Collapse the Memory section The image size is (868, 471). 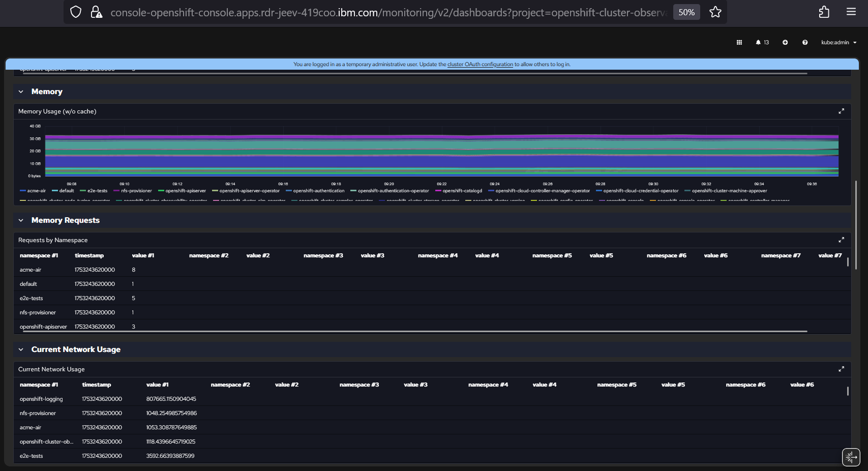[21, 92]
